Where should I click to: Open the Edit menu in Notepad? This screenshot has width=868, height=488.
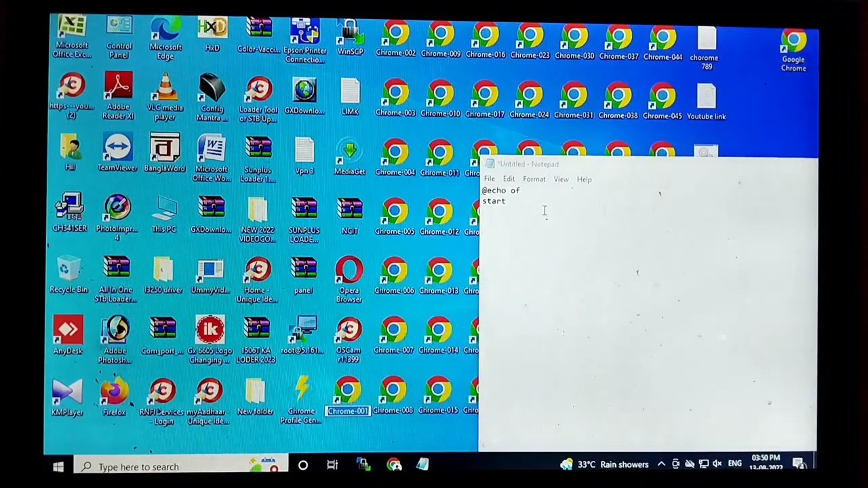[509, 179]
